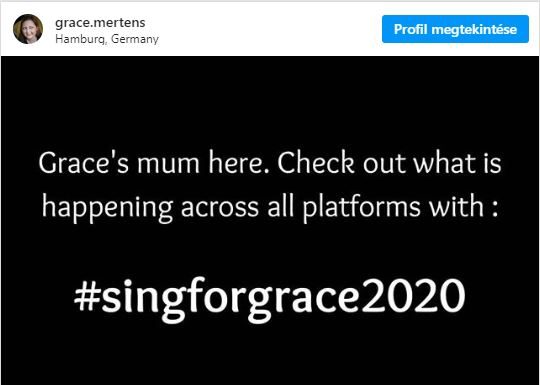This screenshot has width=540, height=385.
Task: Click the word "across" in the post
Action: 220,209
